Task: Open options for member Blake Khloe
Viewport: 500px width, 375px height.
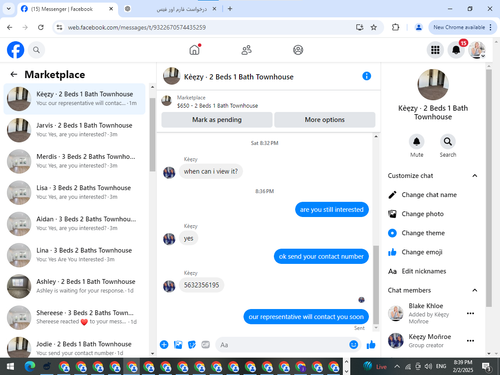Action: tap(470, 313)
